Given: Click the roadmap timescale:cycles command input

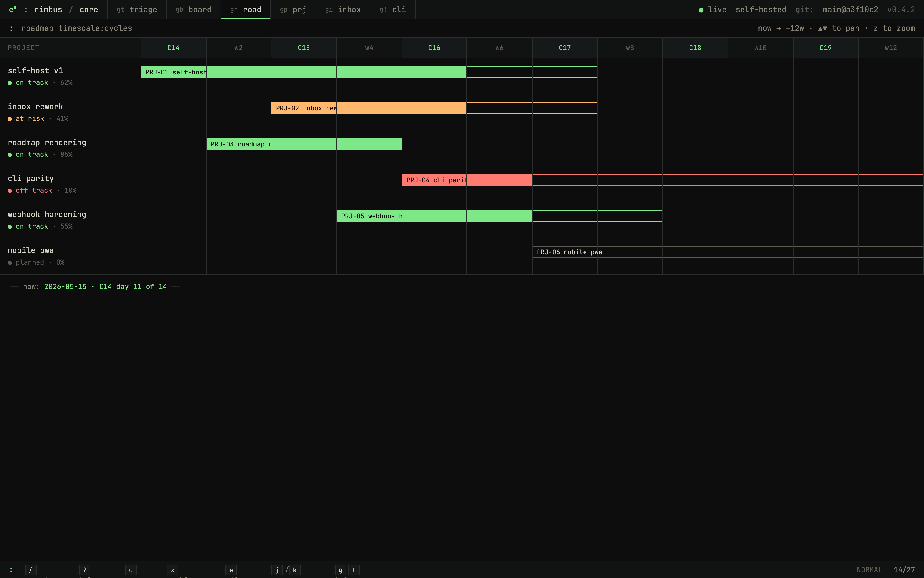Looking at the screenshot, I should click(77, 28).
